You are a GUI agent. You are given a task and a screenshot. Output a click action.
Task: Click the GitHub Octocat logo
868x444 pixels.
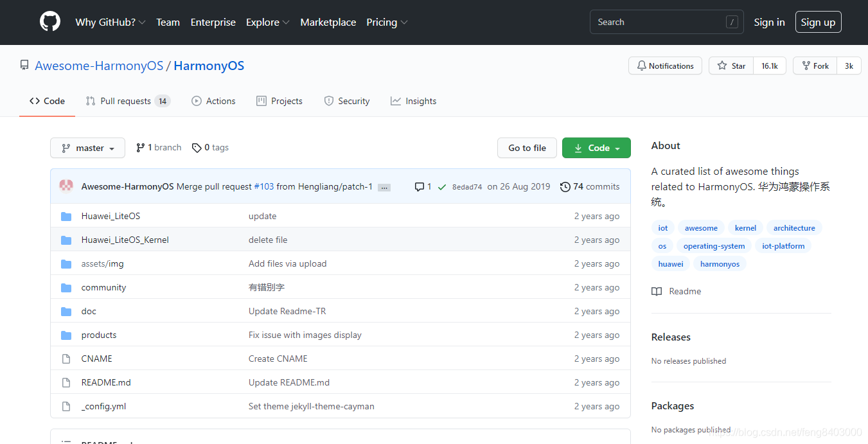(50, 22)
